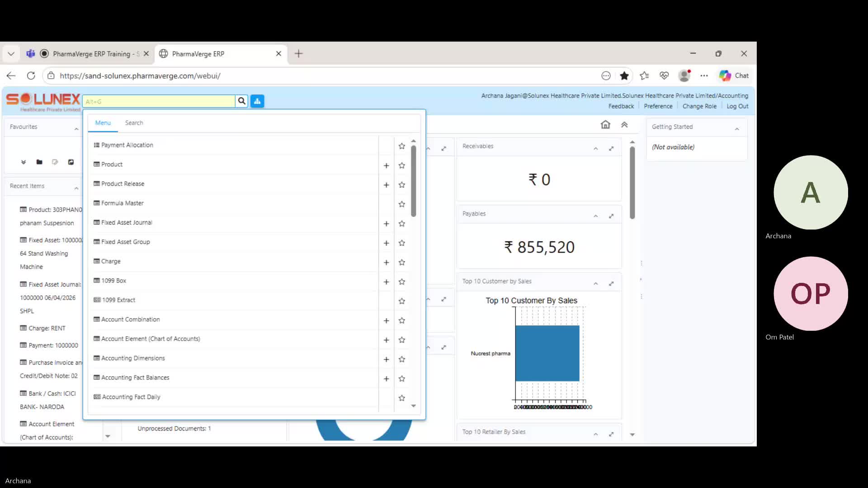This screenshot has height=488, width=868.
Task: Switch to the Menu tab
Action: pyautogui.click(x=103, y=123)
